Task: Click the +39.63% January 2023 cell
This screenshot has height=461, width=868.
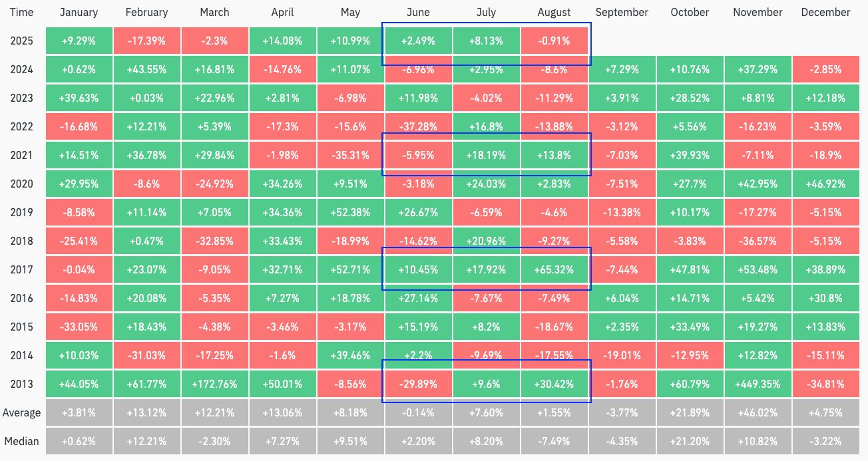Action: tap(79, 98)
